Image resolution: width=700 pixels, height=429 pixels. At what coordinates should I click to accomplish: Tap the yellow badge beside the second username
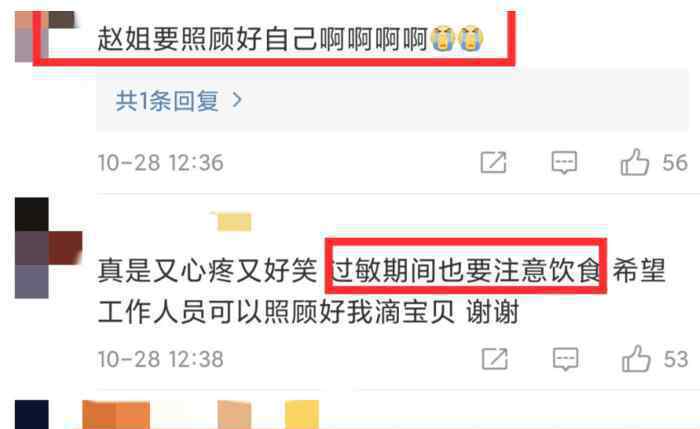coord(234,222)
